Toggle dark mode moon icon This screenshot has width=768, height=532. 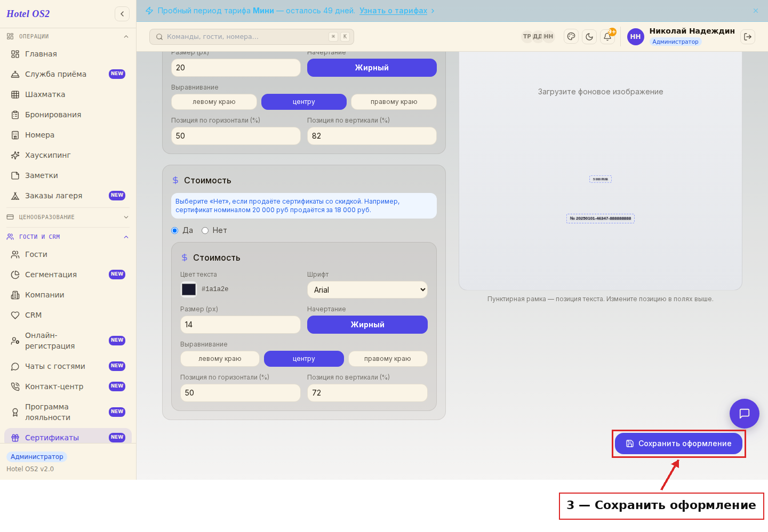pyautogui.click(x=589, y=37)
